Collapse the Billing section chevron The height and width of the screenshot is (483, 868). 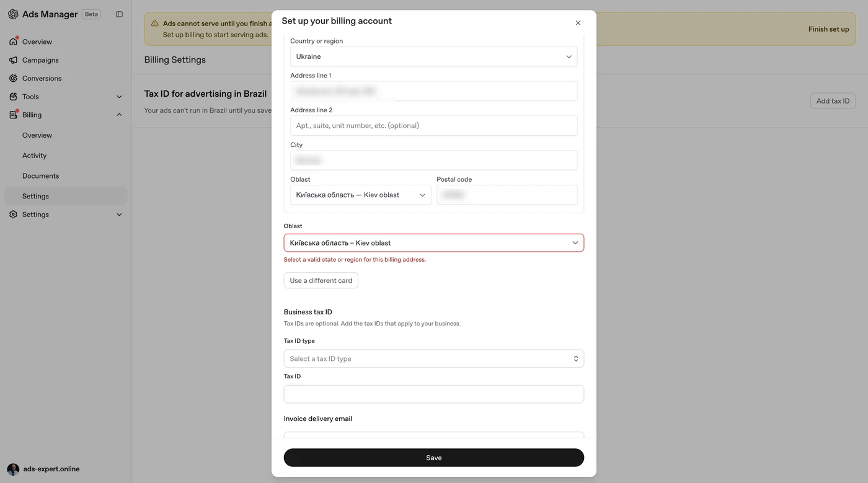click(x=119, y=115)
